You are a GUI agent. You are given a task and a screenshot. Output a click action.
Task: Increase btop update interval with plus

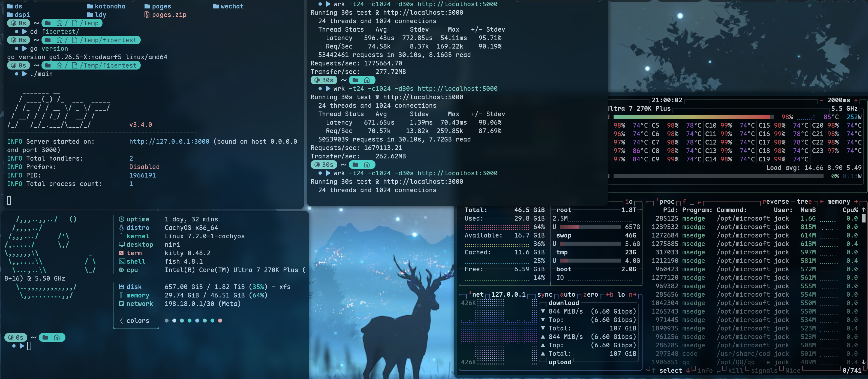pos(856,100)
